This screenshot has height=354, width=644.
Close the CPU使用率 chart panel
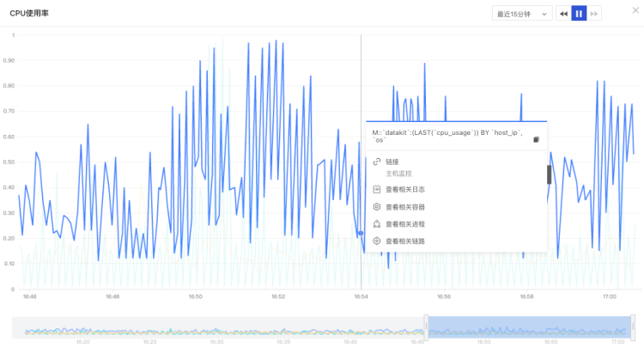coord(635,10)
